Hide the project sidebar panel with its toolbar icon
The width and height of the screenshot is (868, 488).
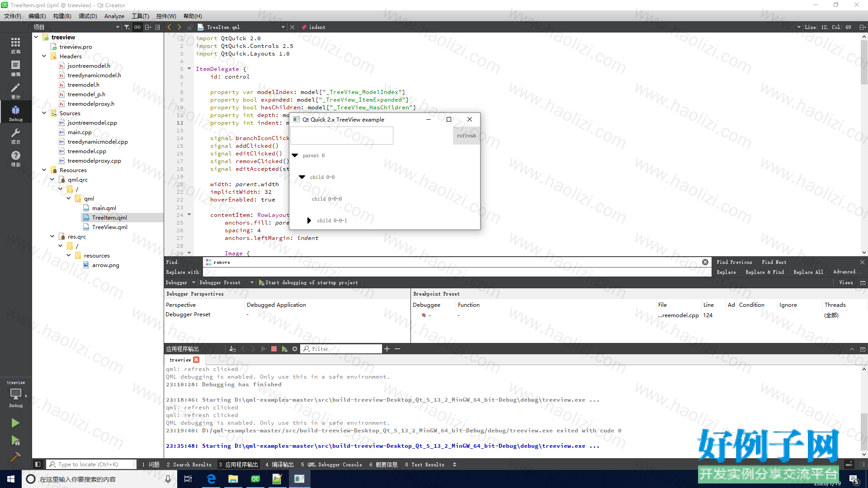click(157, 27)
